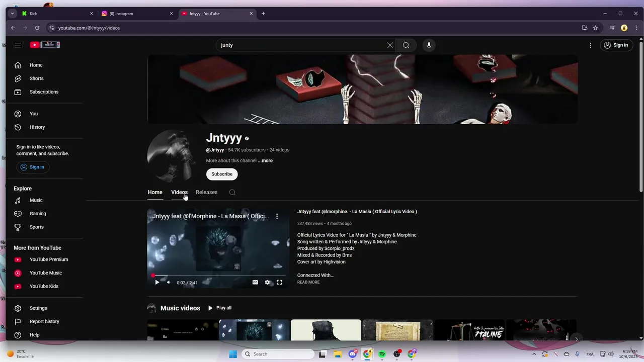Open Report history in sidebar

[45, 322]
